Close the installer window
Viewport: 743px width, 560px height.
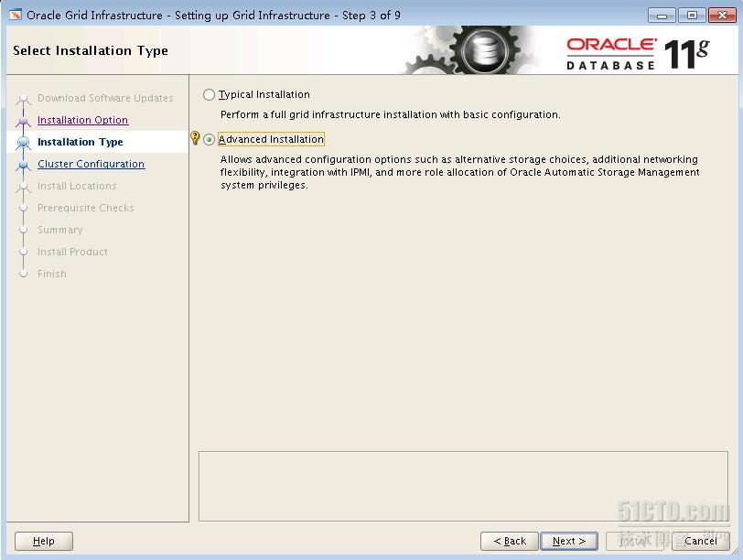722,16
